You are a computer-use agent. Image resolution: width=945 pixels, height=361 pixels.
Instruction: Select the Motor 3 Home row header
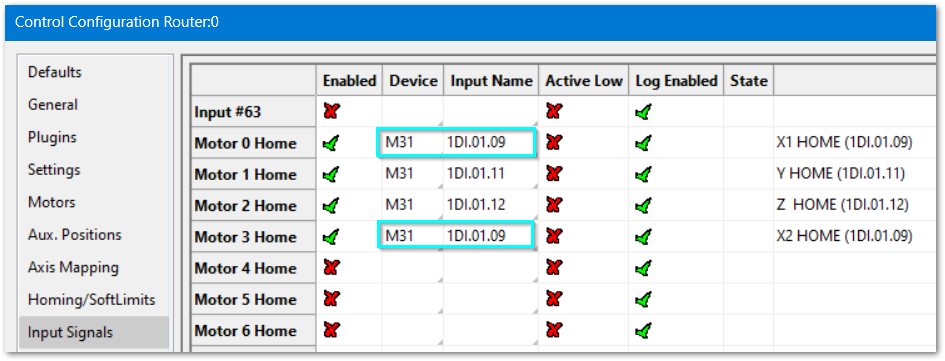click(253, 237)
